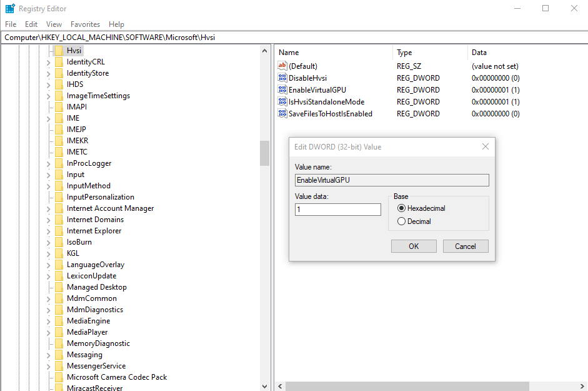Click the EnableVirtualGPU DWORD icon
The image size is (588, 391).
pyautogui.click(x=282, y=90)
